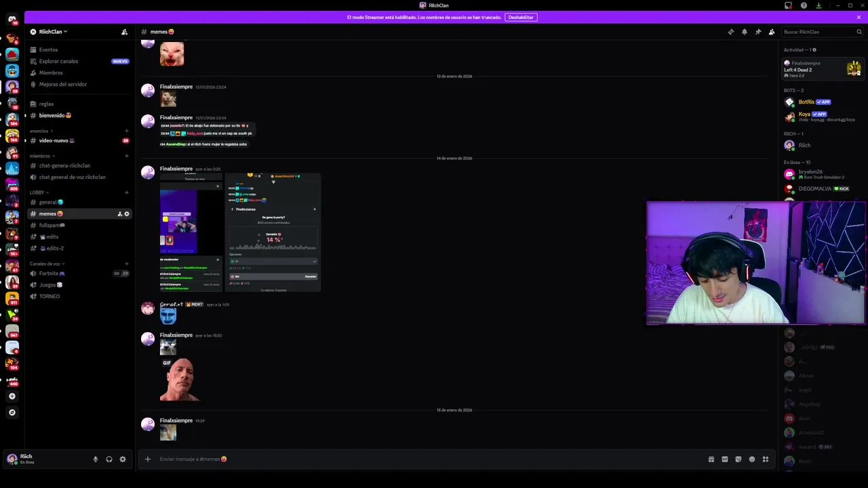Open notification settings bell icon

pos(745,32)
